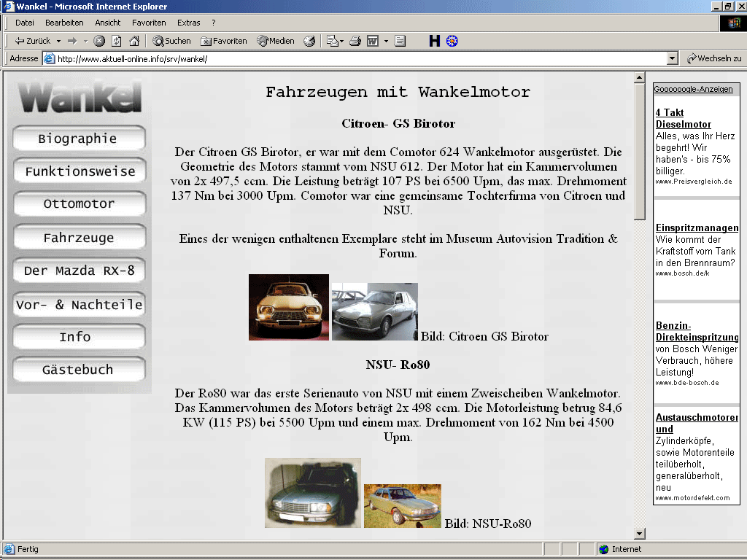Open the Ansicht menu
This screenshot has width=747, height=560.
(108, 23)
